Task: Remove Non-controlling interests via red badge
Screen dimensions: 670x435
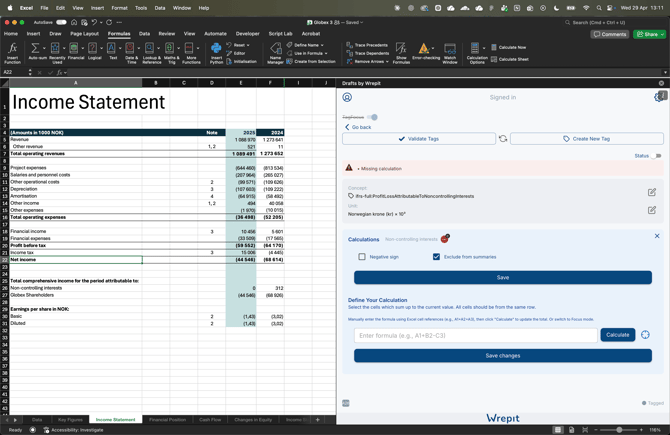Action: (x=445, y=238)
